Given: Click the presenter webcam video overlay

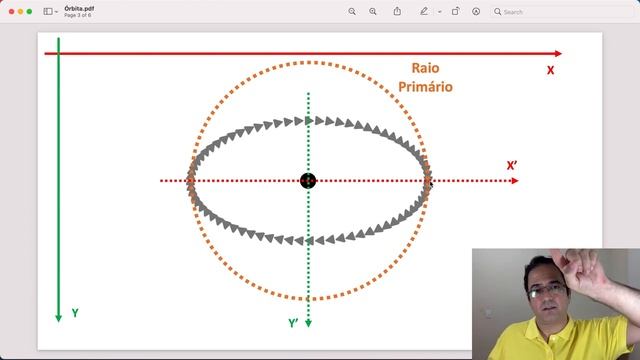Looking at the screenshot, I should [x=556, y=304].
